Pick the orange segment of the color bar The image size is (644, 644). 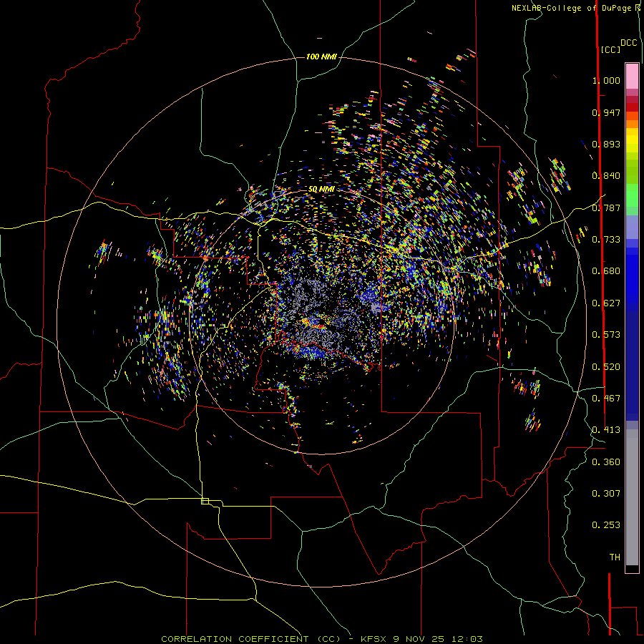click(632, 124)
